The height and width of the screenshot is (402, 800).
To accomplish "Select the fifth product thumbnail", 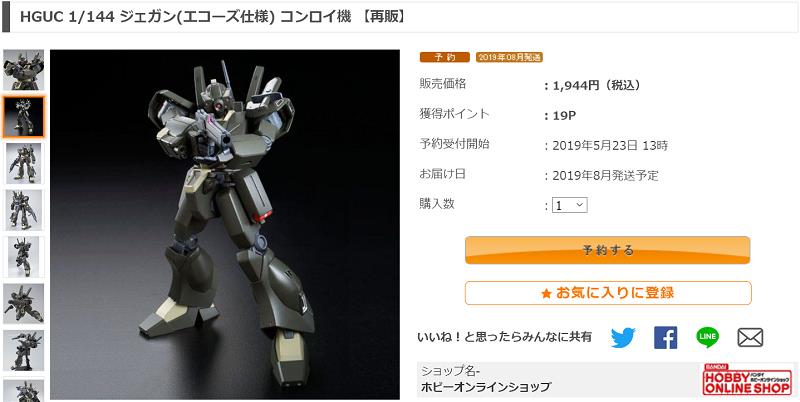I will [23, 257].
